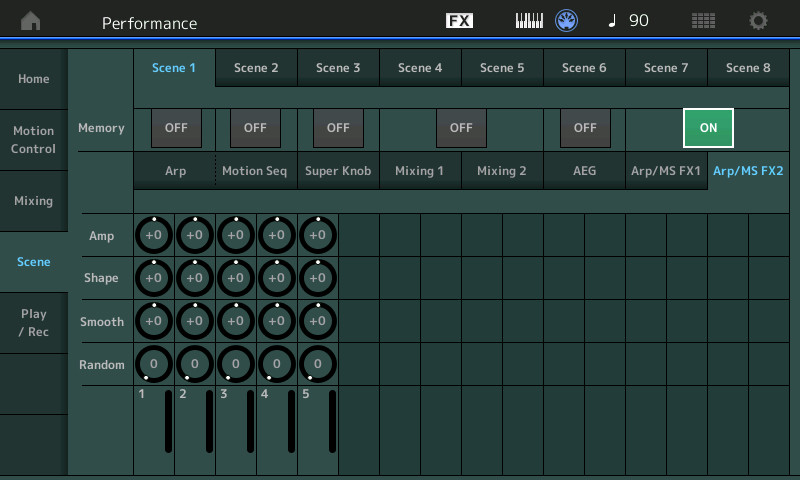Tap the Home icon in top bar
800x480 pixels.
31,21
